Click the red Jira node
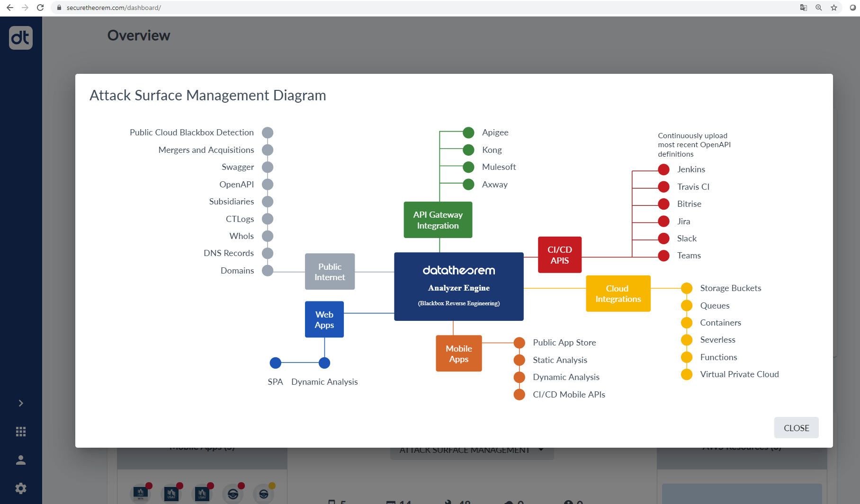This screenshot has width=860, height=504. click(663, 221)
